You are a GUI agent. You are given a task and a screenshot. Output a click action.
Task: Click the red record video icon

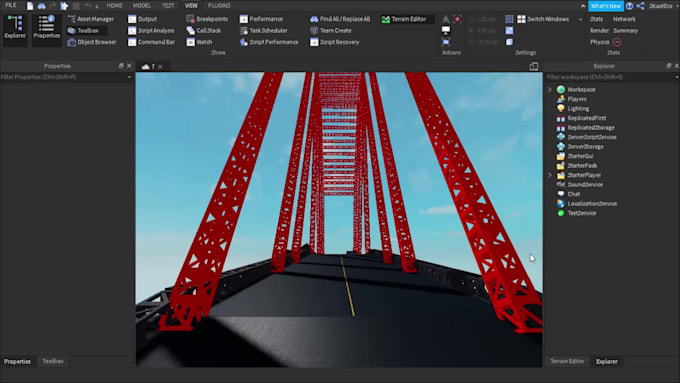457,19
